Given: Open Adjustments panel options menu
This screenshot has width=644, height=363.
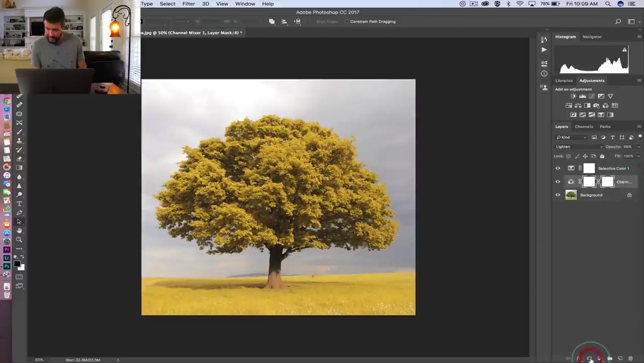Looking at the screenshot, I should click(x=639, y=81).
